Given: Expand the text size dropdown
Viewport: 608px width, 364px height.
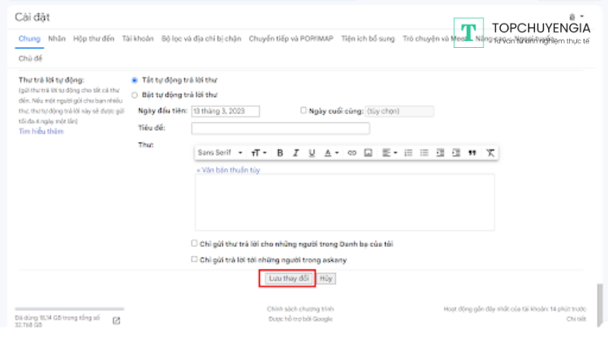Looking at the screenshot, I should (259, 153).
